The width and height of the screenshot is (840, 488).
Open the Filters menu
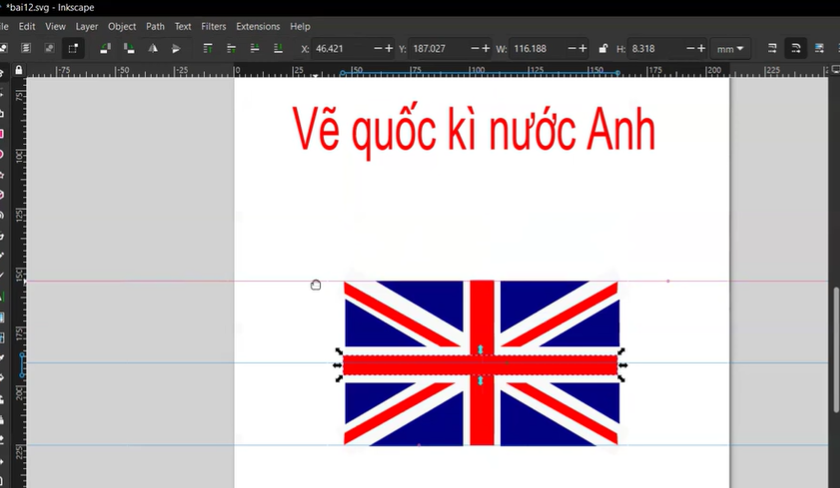[x=213, y=26]
